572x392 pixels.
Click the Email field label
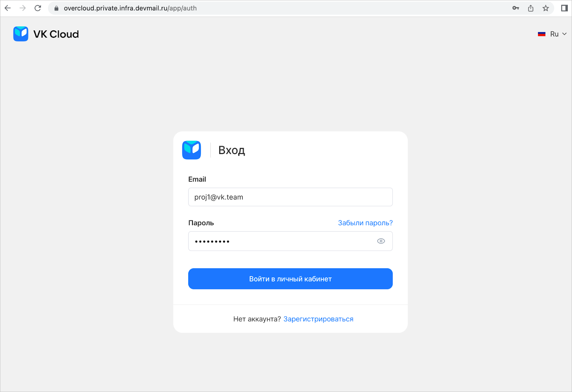coord(197,179)
